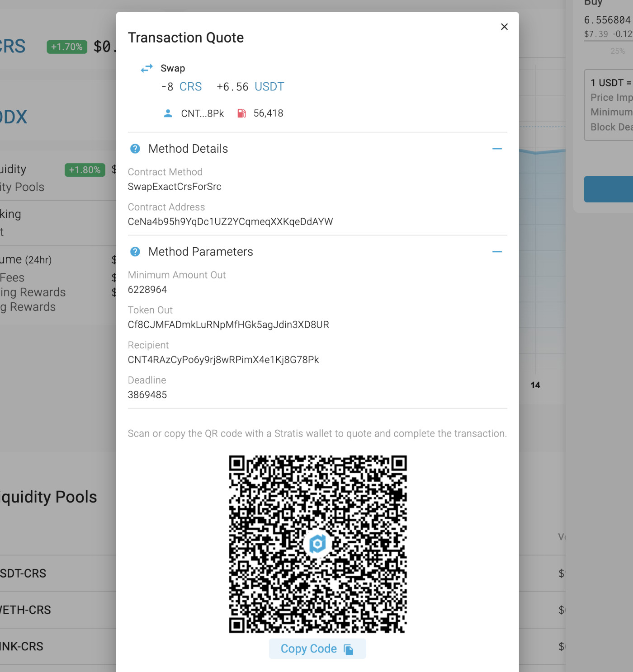Select Token Out address Cf8CJMFADmkLuRNpMfHGk5agJdin3XD8UR
633x672 pixels.
click(x=228, y=325)
